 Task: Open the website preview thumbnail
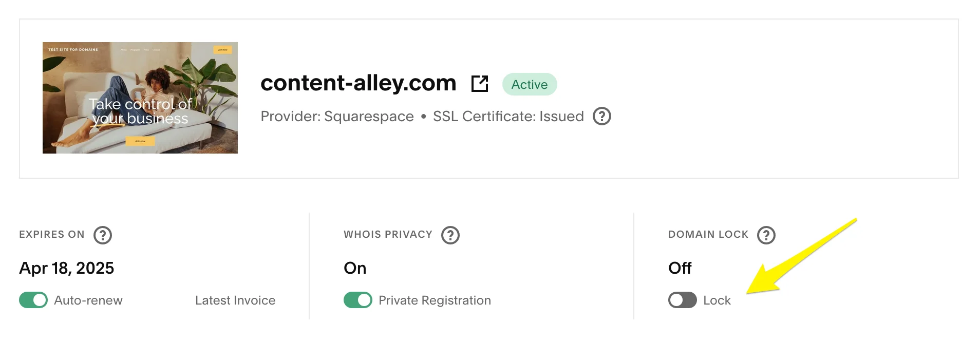pyautogui.click(x=140, y=98)
